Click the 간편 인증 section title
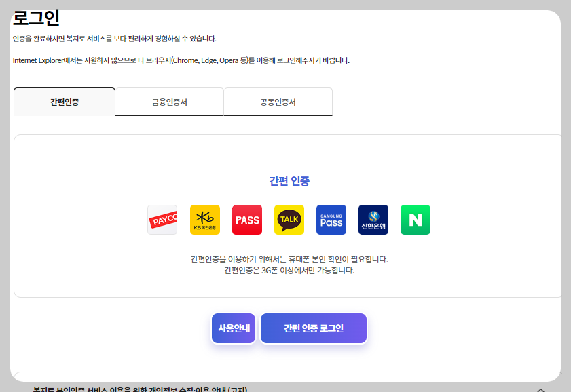Viewport: 571px width, 392px height. [289, 180]
